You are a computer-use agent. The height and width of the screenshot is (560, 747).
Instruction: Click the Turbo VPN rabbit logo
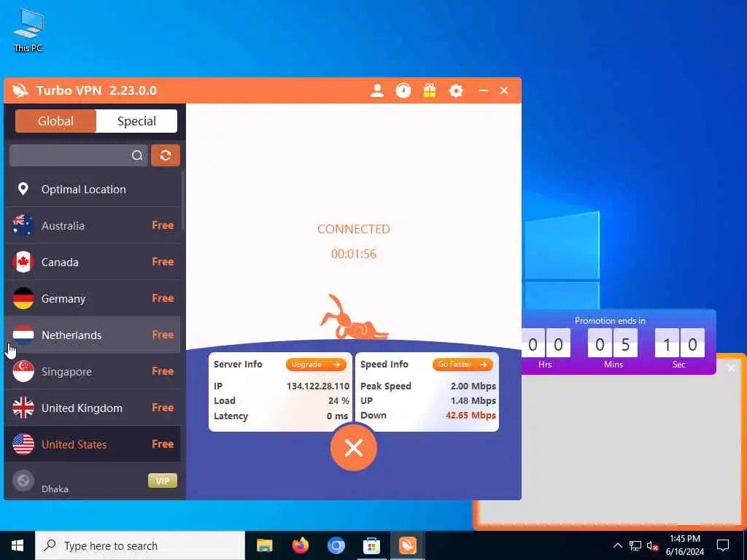(x=20, y=90)
